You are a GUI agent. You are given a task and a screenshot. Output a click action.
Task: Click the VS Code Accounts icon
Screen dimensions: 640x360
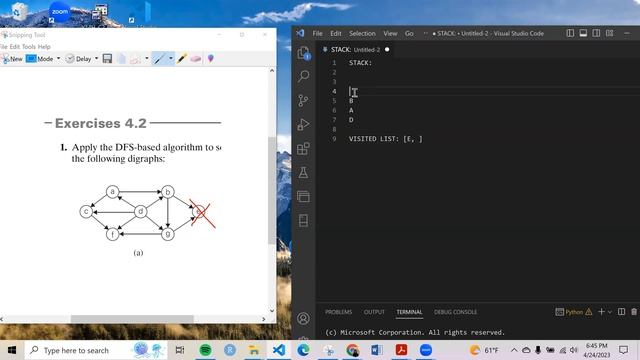pyautogui.click(x=303, y=318)
